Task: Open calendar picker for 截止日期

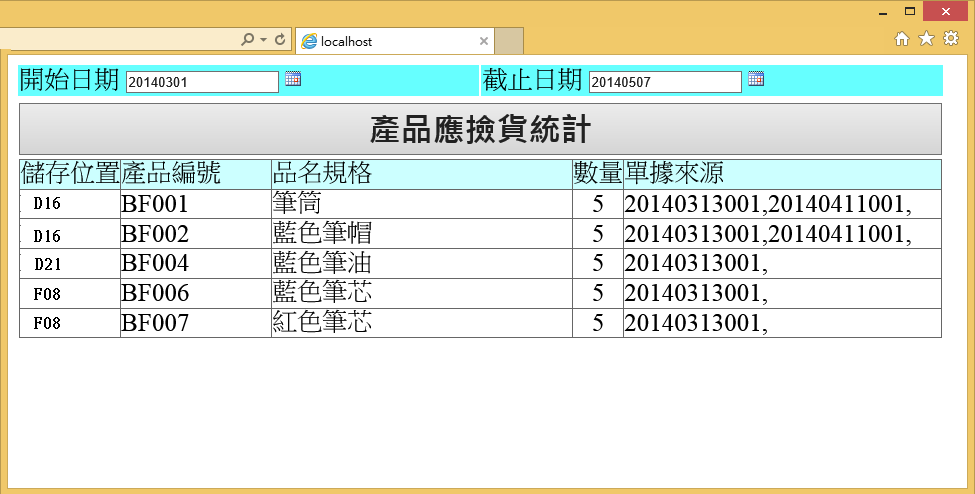Action: (756, 79)
